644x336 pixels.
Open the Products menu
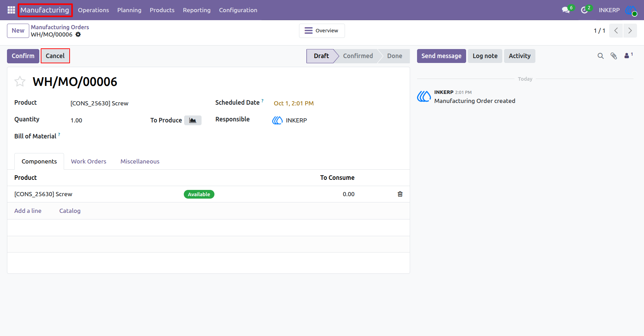162,10
